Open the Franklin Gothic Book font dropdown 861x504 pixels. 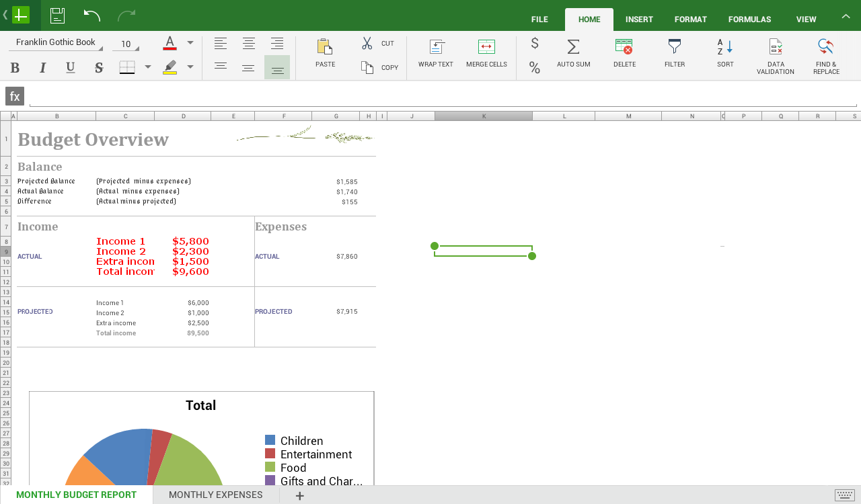[x=56, y=43]
